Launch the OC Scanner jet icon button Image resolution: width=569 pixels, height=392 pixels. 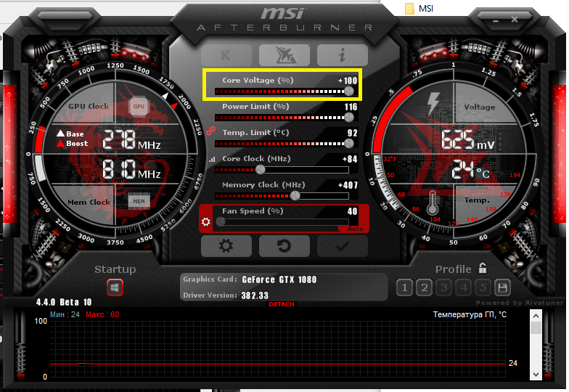(284, 55)
